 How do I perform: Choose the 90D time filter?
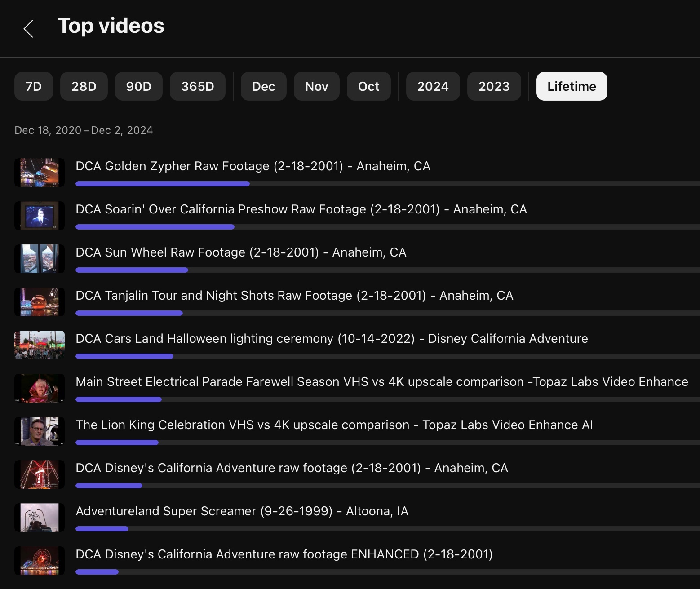coord(139,86)
